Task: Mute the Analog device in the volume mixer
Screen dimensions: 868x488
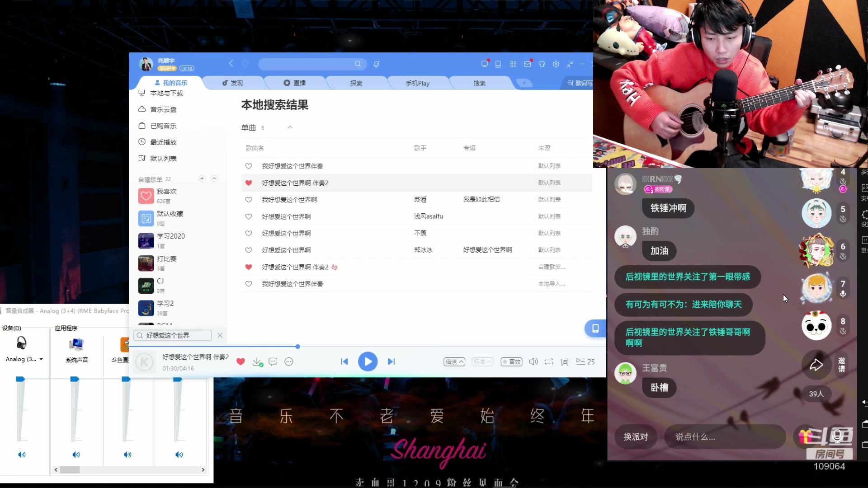Action: (x=22, y=455)
